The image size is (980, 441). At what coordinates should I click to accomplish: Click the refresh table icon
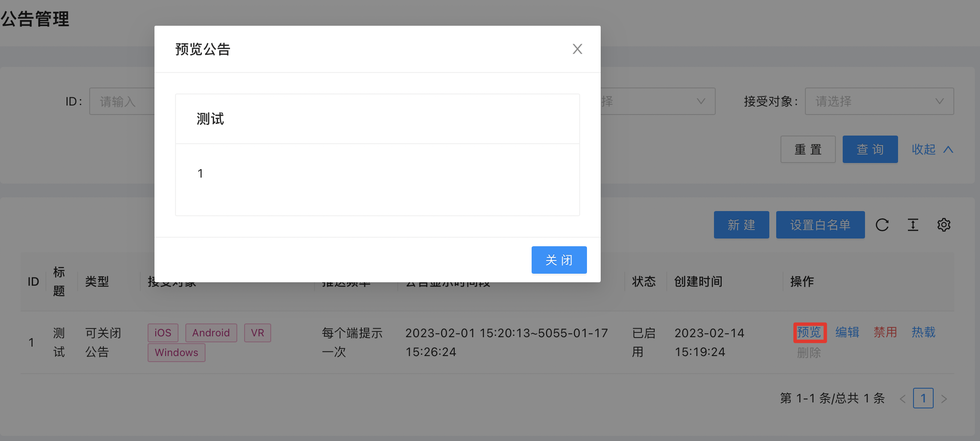click(x=882, y=225)
